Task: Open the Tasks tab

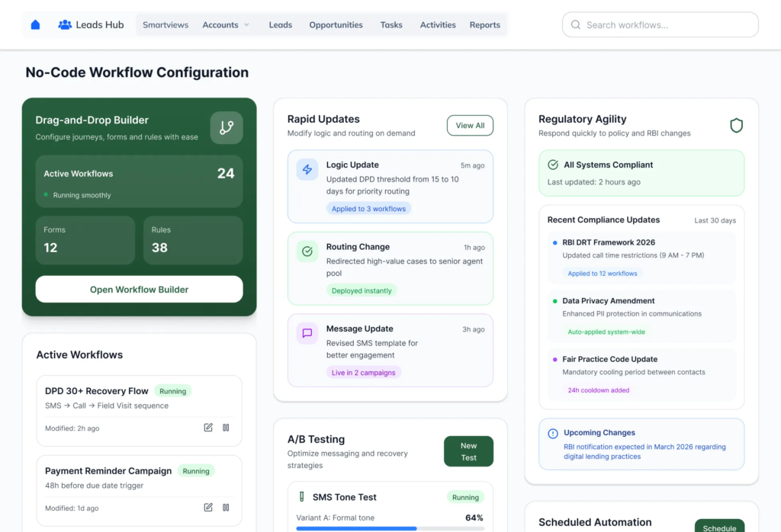Action: point(391,25)
